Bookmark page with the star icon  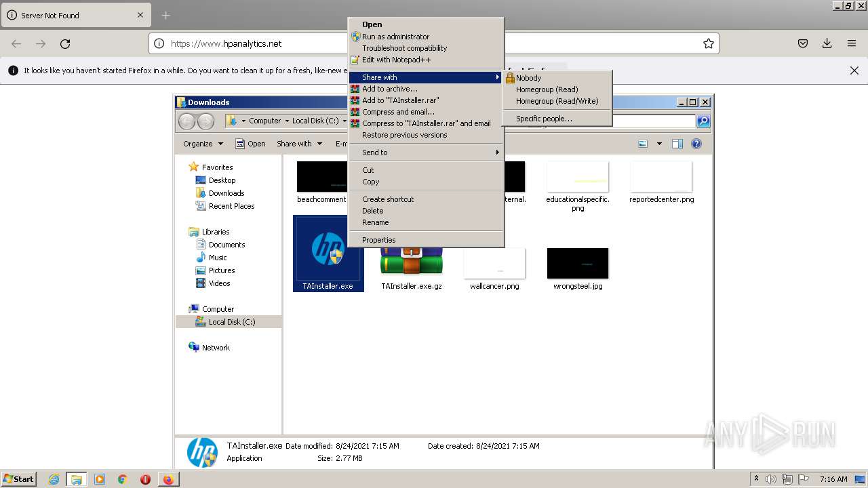click(x=709, y=43)
